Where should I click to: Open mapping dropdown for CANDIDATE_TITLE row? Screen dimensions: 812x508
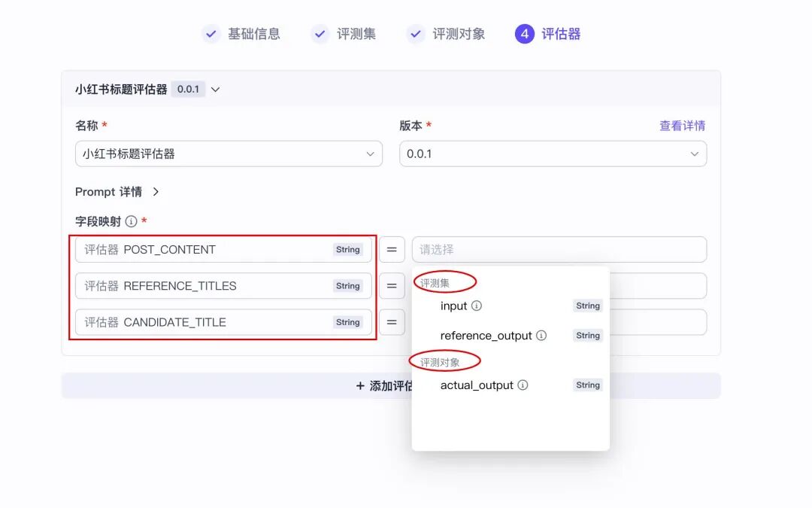[658, 322]
